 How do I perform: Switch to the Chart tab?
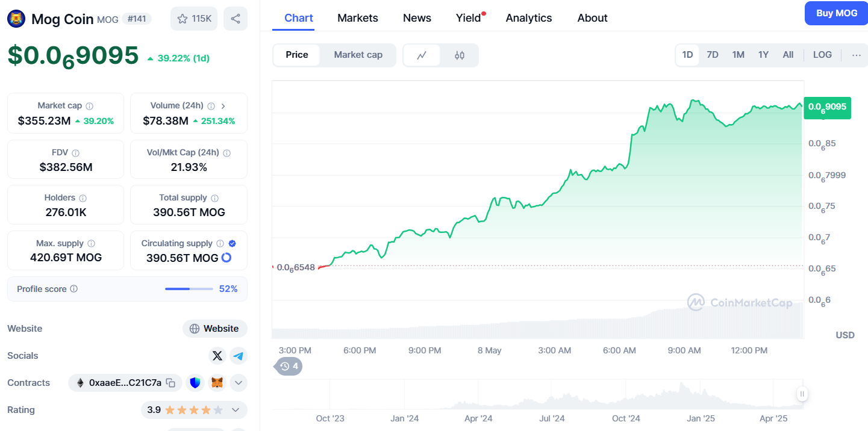tap(299, 18)
